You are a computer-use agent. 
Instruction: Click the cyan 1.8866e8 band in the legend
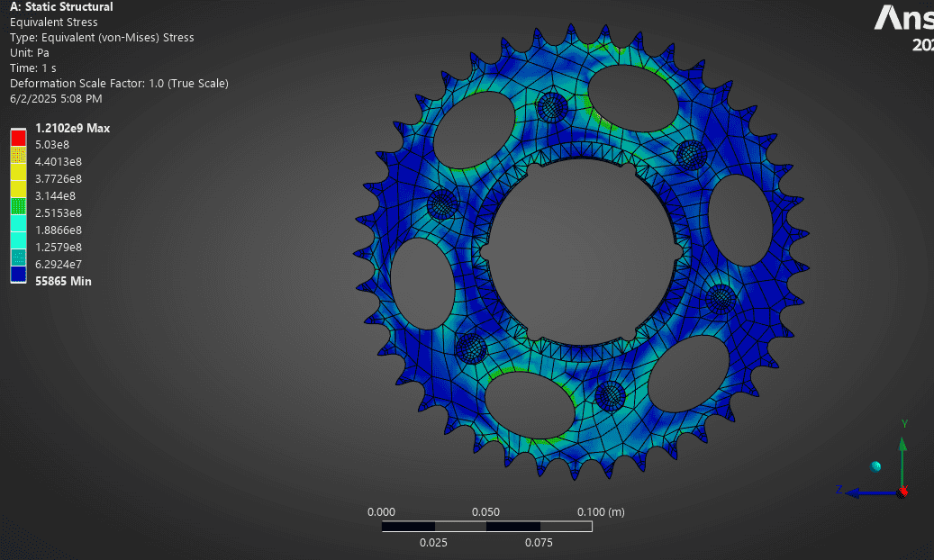[16, 224]
